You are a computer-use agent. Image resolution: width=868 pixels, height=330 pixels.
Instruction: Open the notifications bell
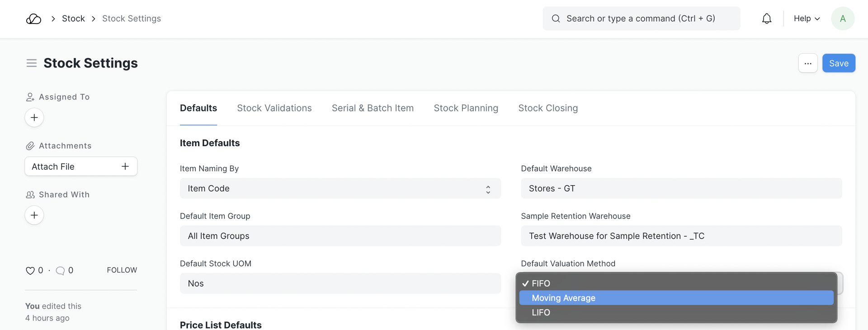tap(766, 19)
